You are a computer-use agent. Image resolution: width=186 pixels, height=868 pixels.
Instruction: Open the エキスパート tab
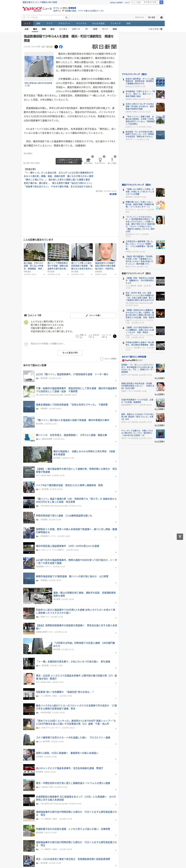point(64,23)
